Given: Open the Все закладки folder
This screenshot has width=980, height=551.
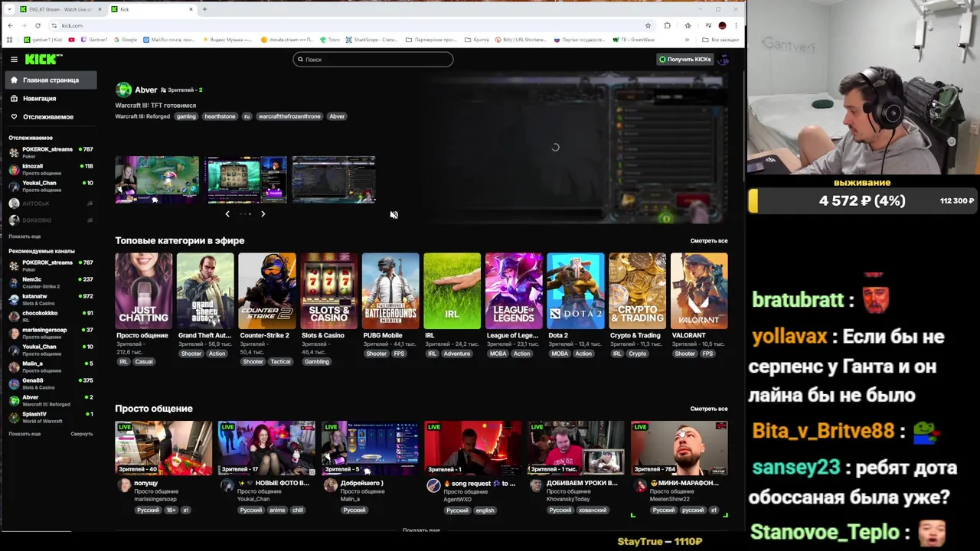Looking at the screenshot, I should tap(720, 40).
